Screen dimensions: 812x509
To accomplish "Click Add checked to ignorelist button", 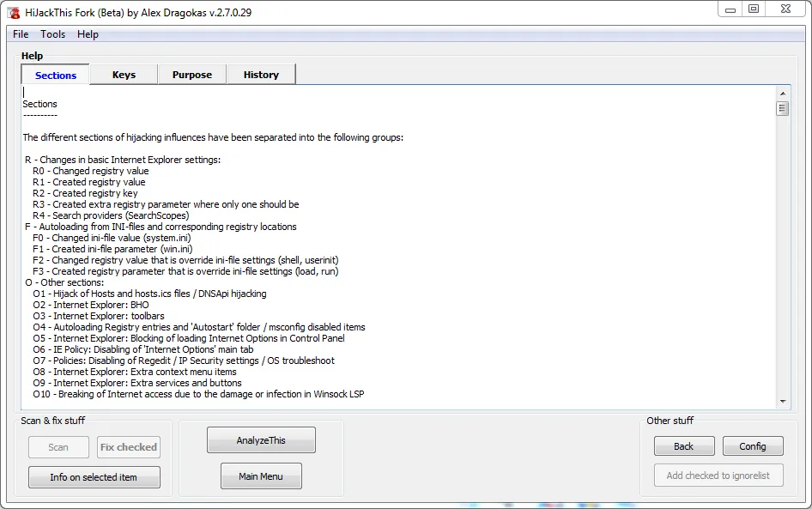I will [718, 476].
